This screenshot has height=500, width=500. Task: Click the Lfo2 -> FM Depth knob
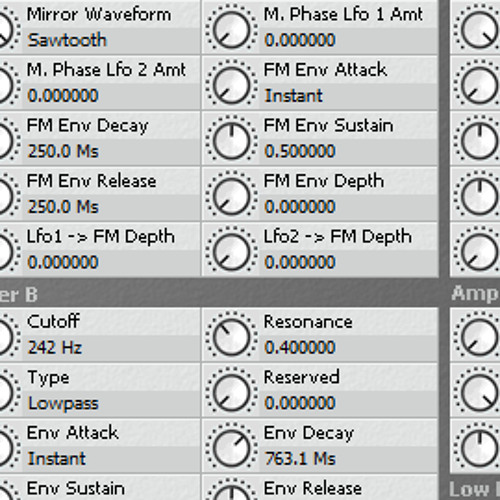231,251
